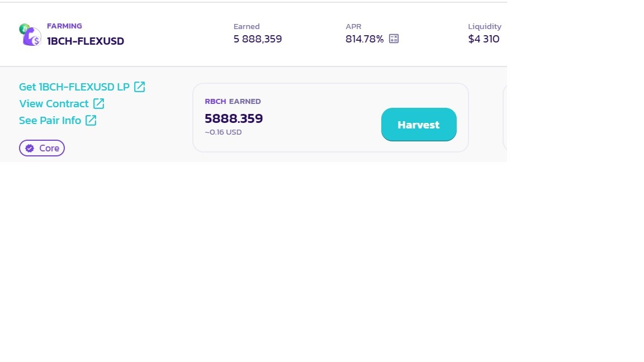
Task: Click the small green BCH coin icon
Action: 24,28
